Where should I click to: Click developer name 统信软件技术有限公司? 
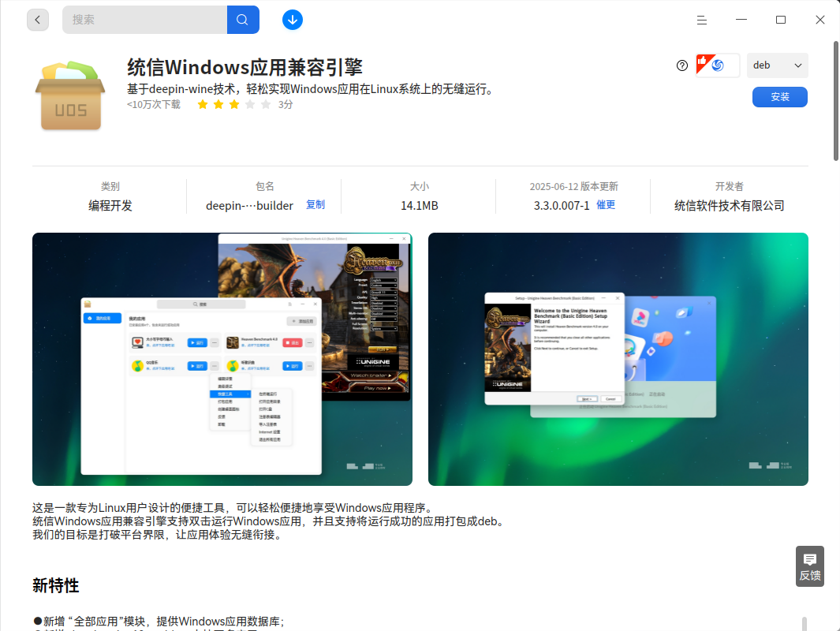pyautogui.click(x=729, y=206)
